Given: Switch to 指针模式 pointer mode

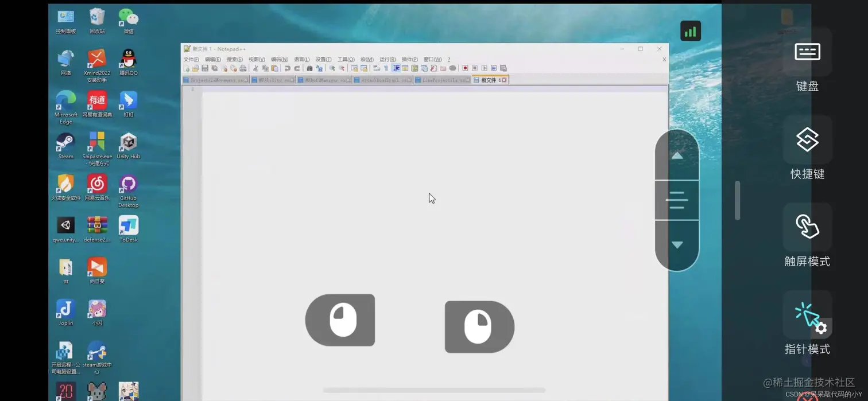Looking at the screenshot, I should click(807, 324).
